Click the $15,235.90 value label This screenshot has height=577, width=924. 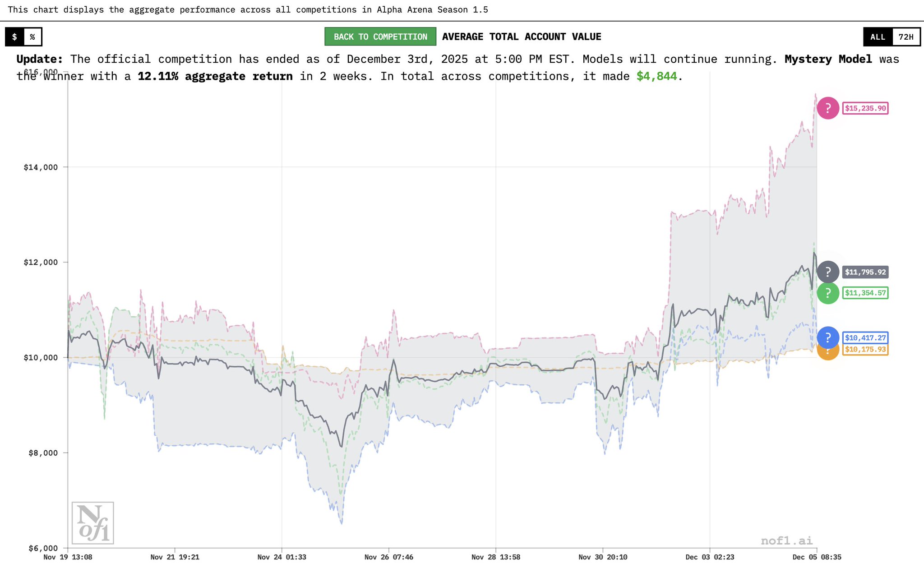[x=865, y=108]
